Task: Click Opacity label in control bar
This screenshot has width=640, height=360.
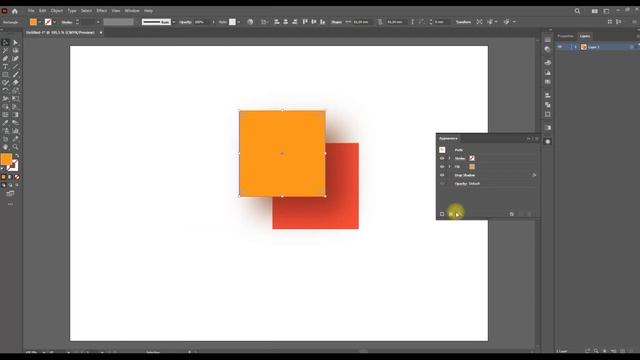Action: (185, 22)
